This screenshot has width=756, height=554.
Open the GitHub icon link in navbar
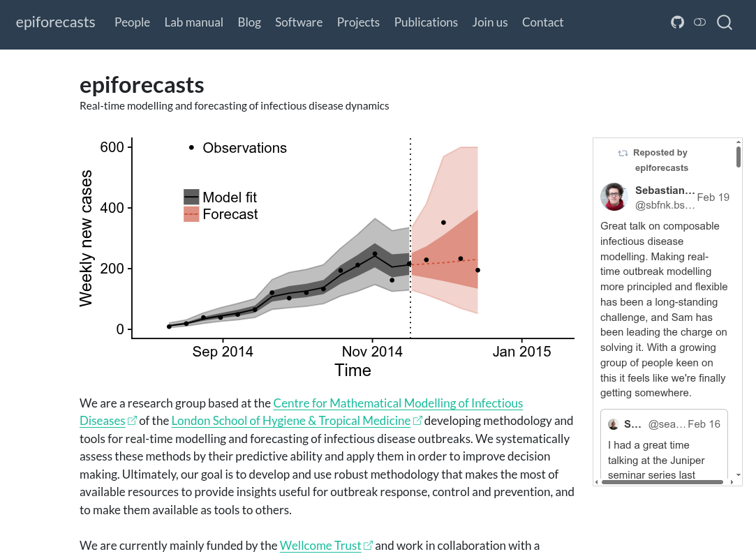(x=677, y=22)
